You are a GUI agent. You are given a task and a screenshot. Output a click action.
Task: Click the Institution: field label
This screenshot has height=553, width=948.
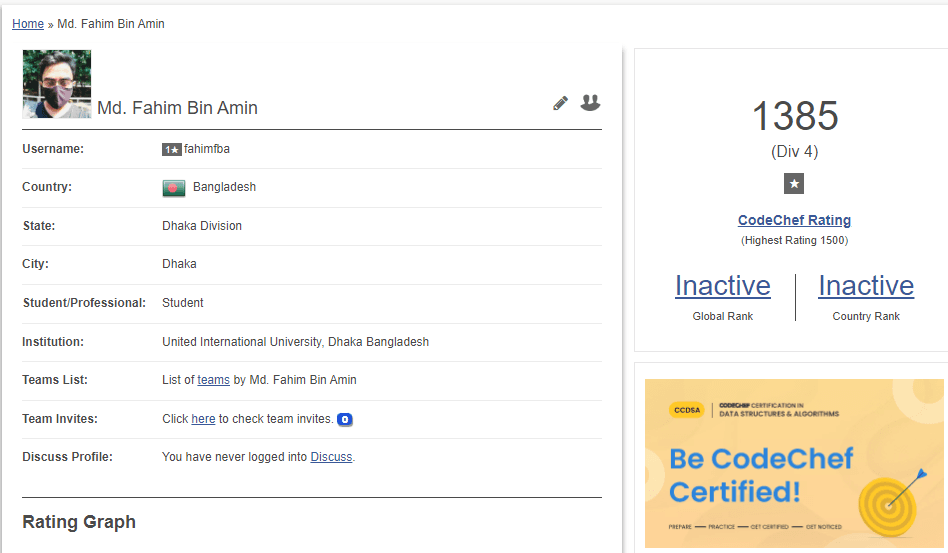pyautogui.click(x=53, y=341)
